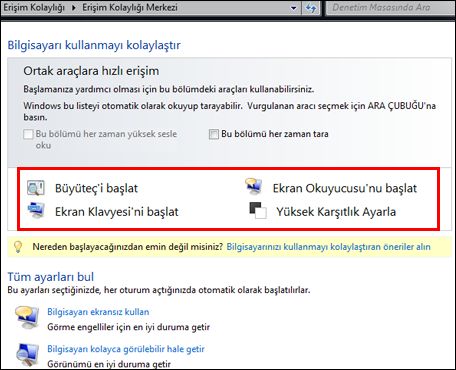Click the 'Tüm ayarları bul' heading
Screen dimensions: 456x370
[51, 277]
